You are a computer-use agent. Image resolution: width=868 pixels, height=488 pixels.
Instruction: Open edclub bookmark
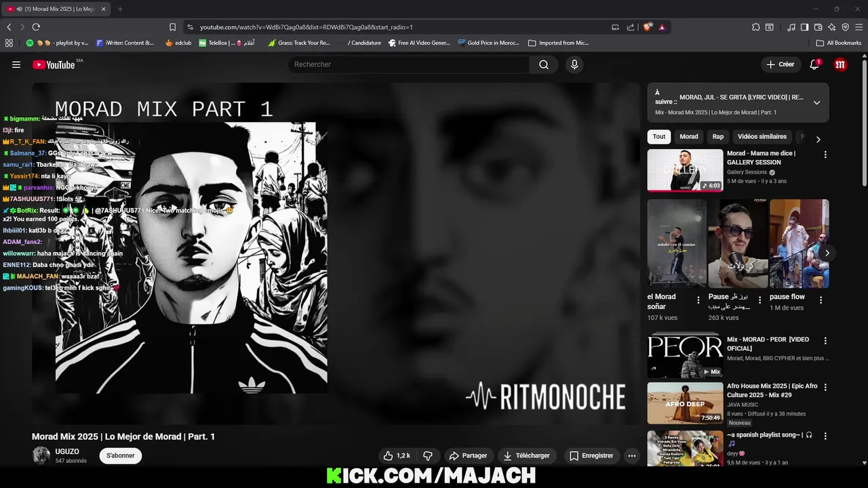tap(178, 43)
